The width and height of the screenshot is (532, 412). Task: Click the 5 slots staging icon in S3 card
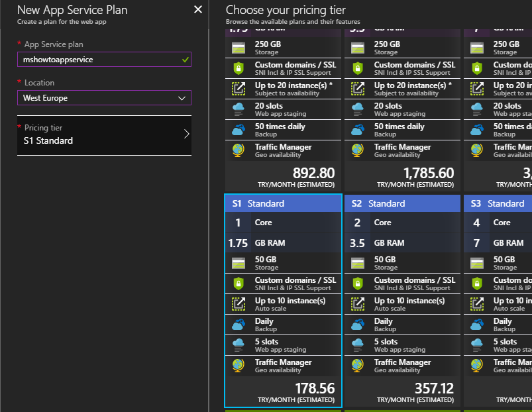477,345
